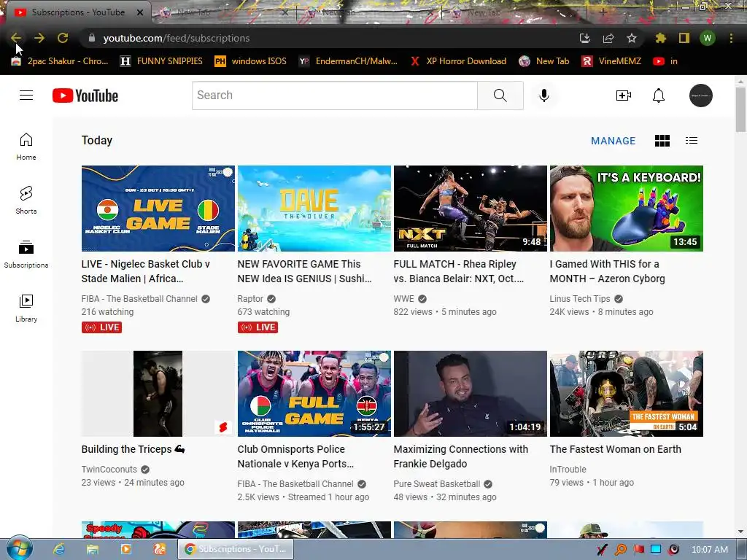Reload the page with refresh icon
The image size is (747, 560).
pyautogui.click(x=63, y=38)
